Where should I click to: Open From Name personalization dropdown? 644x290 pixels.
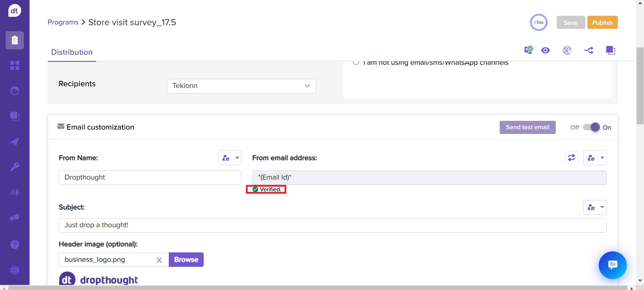click(230, 158)
